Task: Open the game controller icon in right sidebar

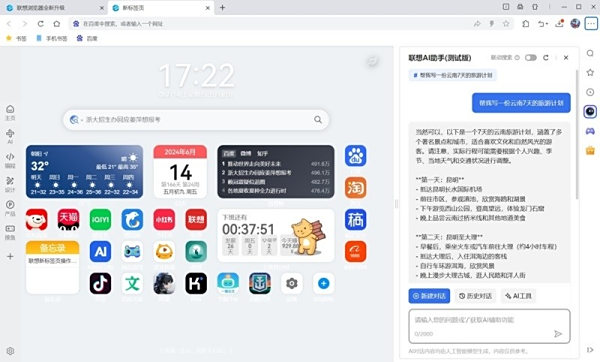Action: point(590,131)
